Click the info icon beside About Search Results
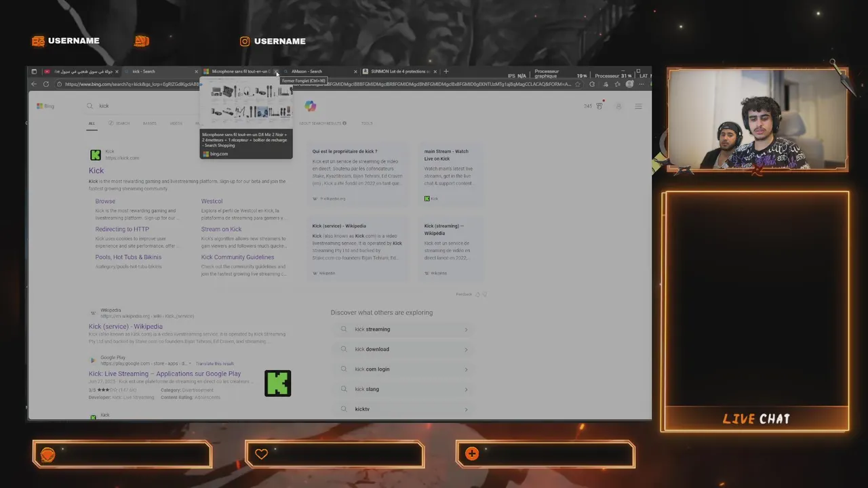The height and width of the screenshot is (488, 868). (344, 123)
